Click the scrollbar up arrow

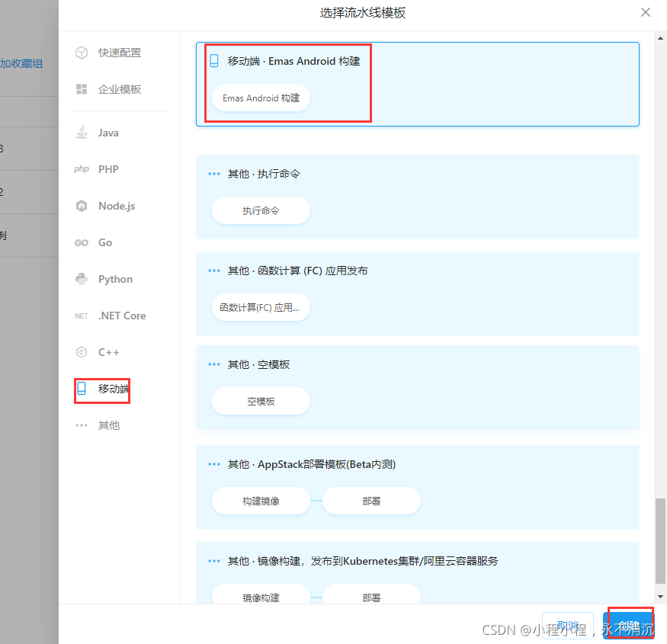[660, 38]
